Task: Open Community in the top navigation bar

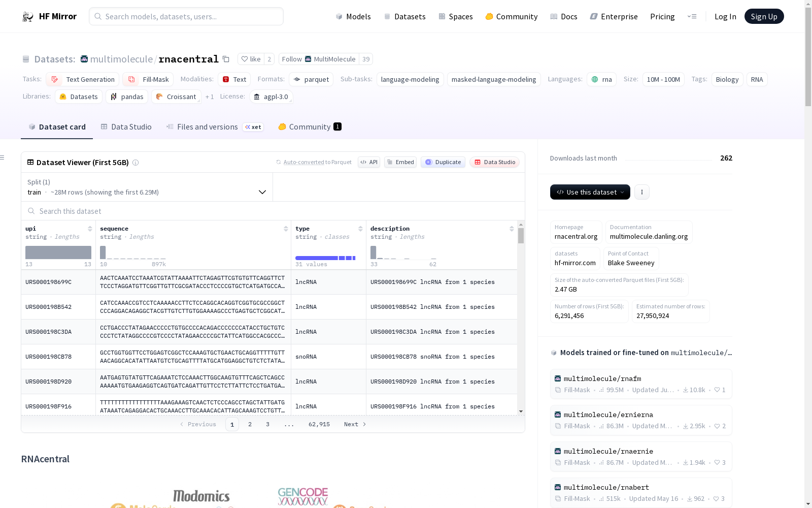Action: coord(512,16)
